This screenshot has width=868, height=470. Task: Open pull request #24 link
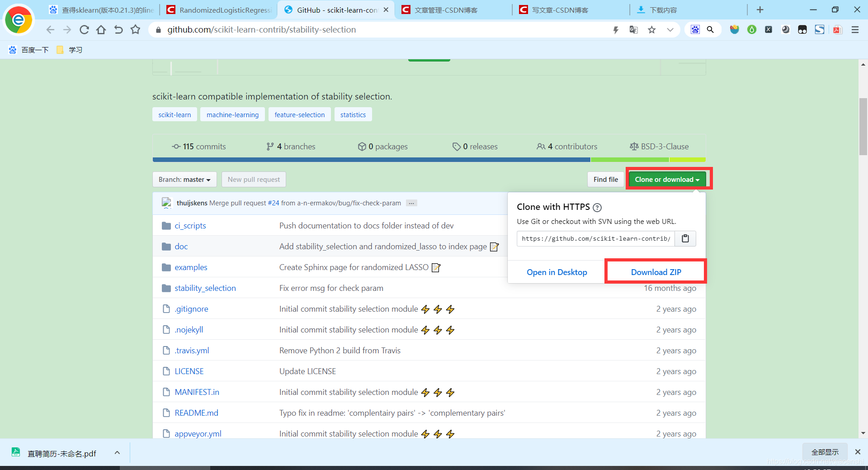(274, 203)
